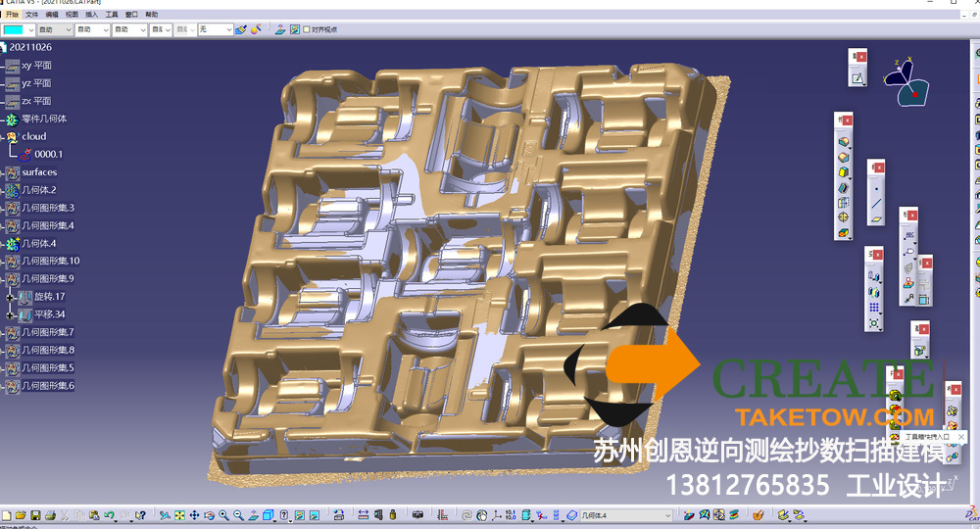Select the Fit All In view icon
The height and width of the screenshot is (529, 980).
click(178, 515)
